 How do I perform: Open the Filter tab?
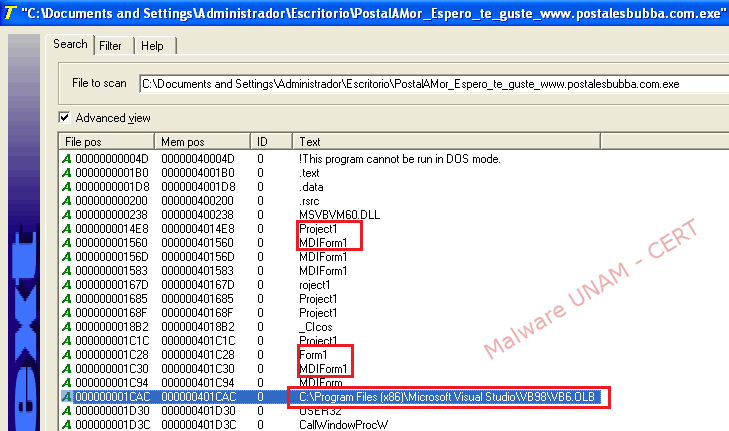coord(111,46)
